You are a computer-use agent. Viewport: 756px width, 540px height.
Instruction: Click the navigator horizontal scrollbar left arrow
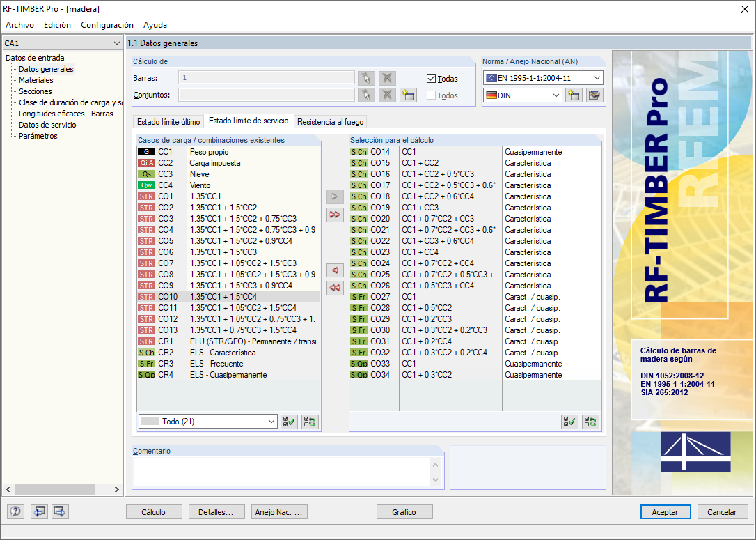tap(8, 489)
